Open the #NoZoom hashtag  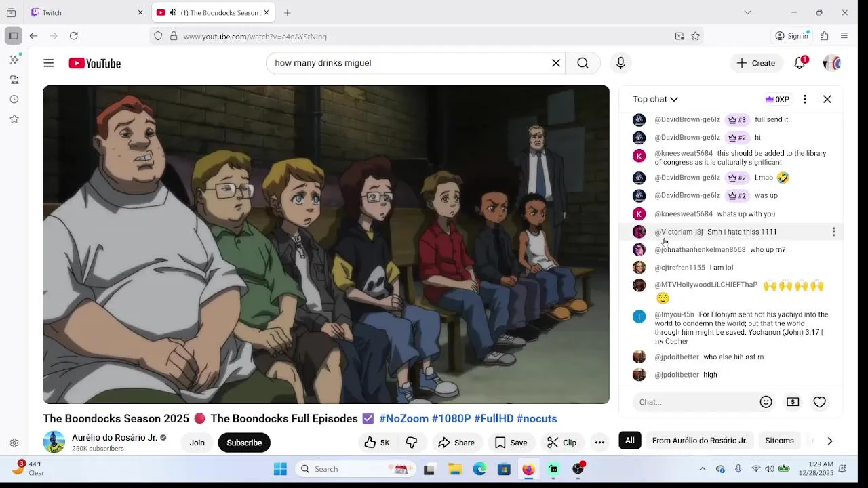click(x=403, y=418)
